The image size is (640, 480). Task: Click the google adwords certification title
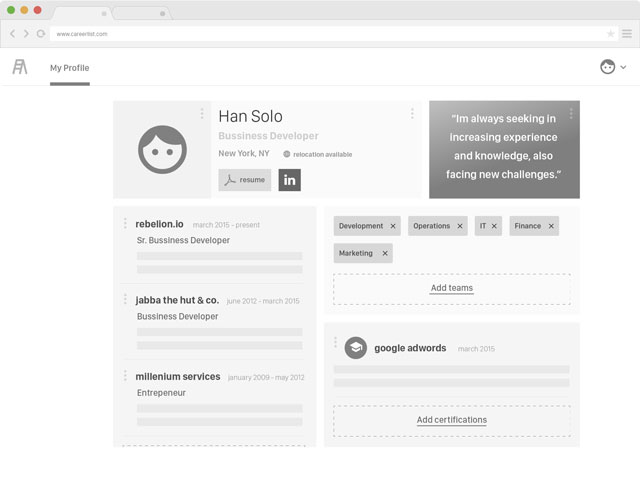coord(410,348)
